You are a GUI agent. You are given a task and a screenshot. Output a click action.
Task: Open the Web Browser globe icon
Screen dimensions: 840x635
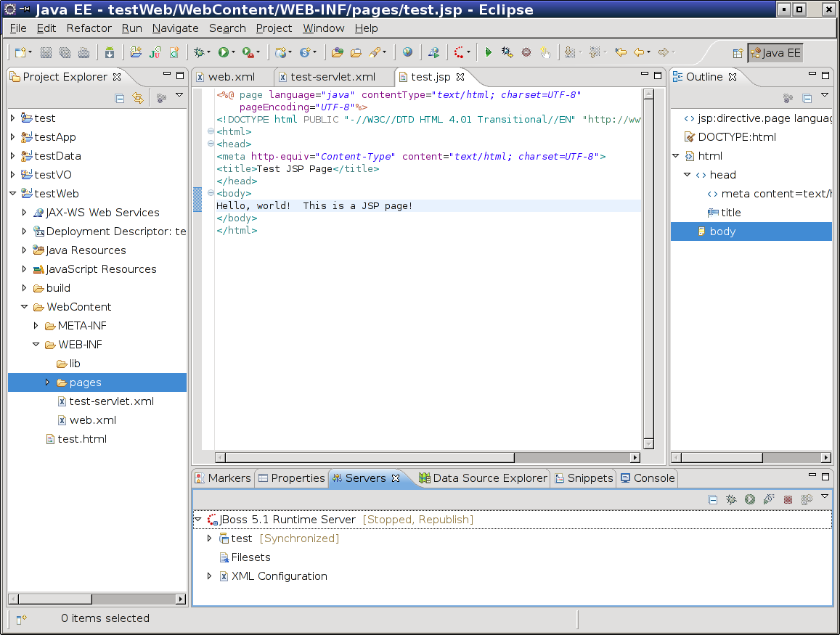click(x=408, y=52)
